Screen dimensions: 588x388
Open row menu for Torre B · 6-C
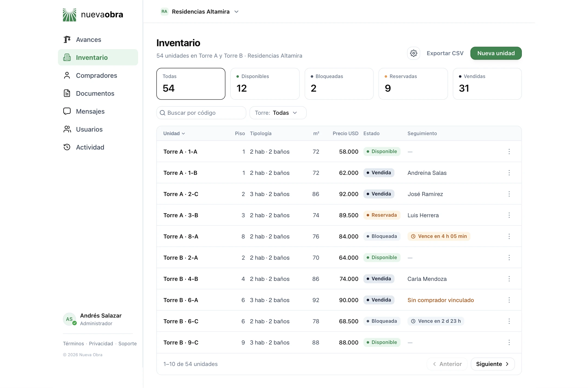pos(509,321)
